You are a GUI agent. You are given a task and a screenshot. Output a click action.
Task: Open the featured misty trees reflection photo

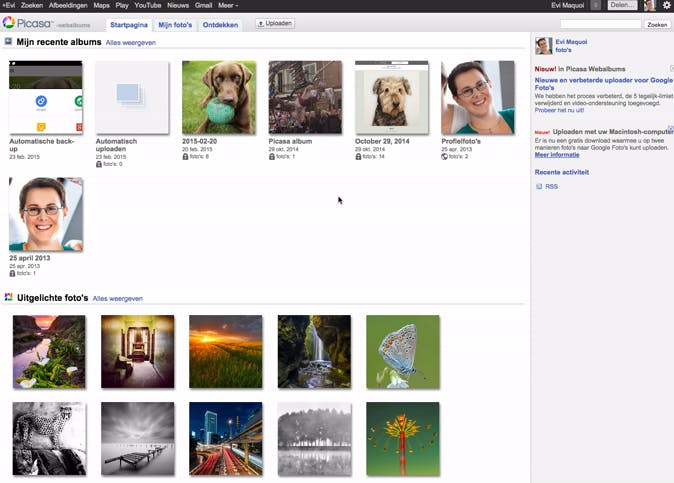pyautogui.click(x=314, y=438)
